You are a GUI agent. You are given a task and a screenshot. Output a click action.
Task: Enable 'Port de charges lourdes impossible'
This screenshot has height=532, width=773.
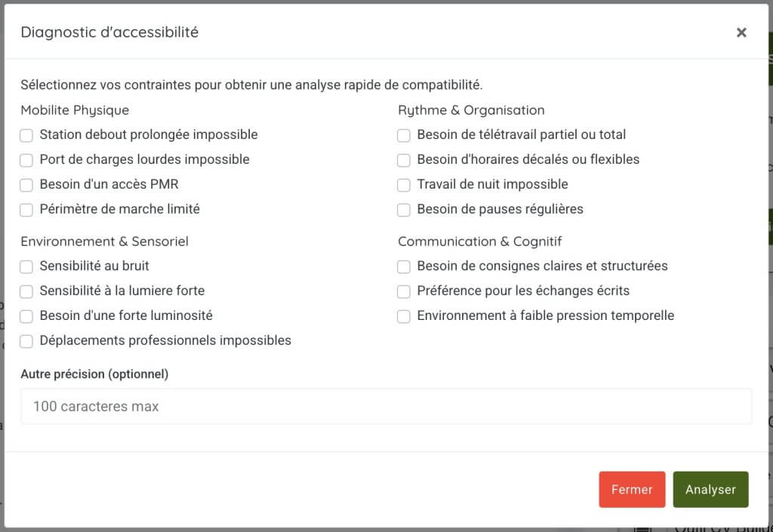pyautogui.click(x=27, y=161)
